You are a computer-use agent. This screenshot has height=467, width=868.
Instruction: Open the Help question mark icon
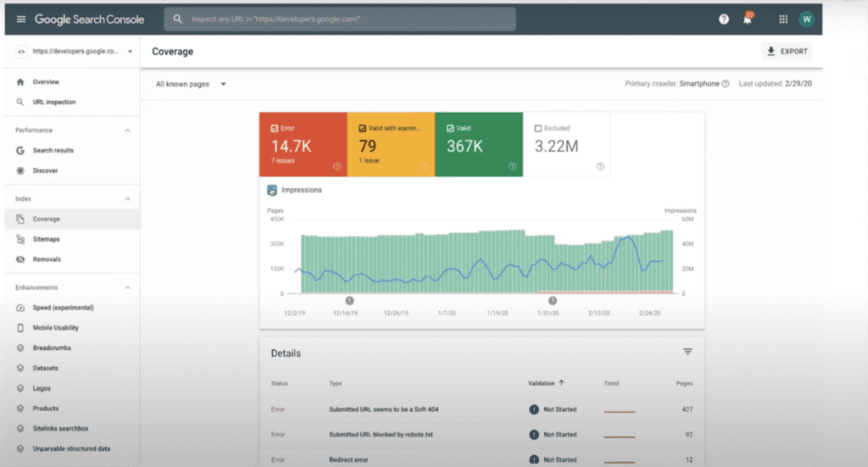pyautogui.click(x=724, y=19)
